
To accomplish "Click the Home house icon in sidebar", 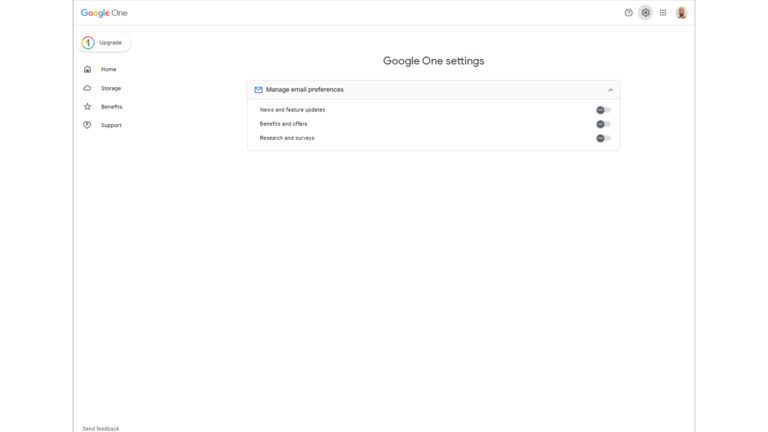I will [x=87, y=70].
